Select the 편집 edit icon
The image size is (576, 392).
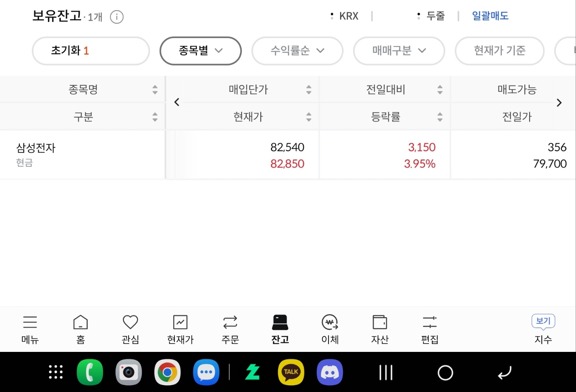click(x=429, y=329)
